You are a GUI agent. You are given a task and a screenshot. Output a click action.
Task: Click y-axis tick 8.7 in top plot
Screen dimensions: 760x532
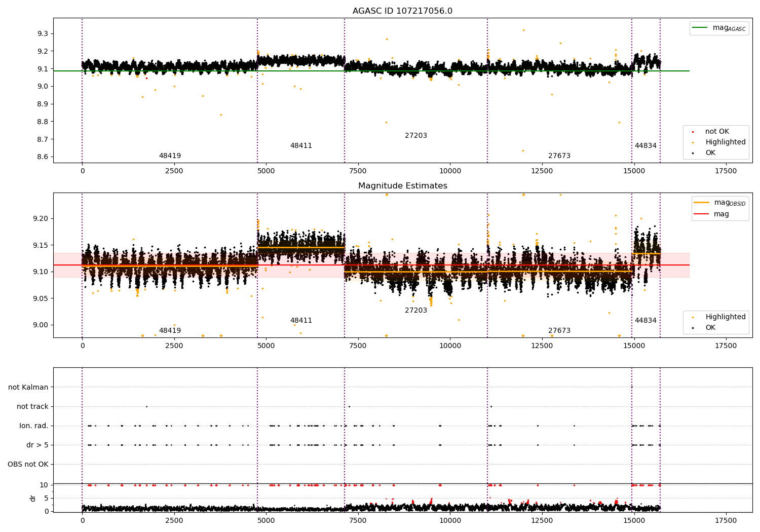pyautogui.click(x=43, y=139)
